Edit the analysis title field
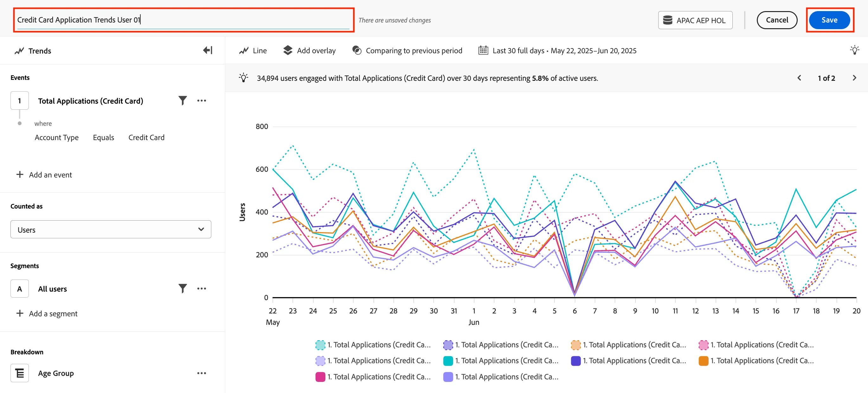868x393 pixels. (183, 20)
